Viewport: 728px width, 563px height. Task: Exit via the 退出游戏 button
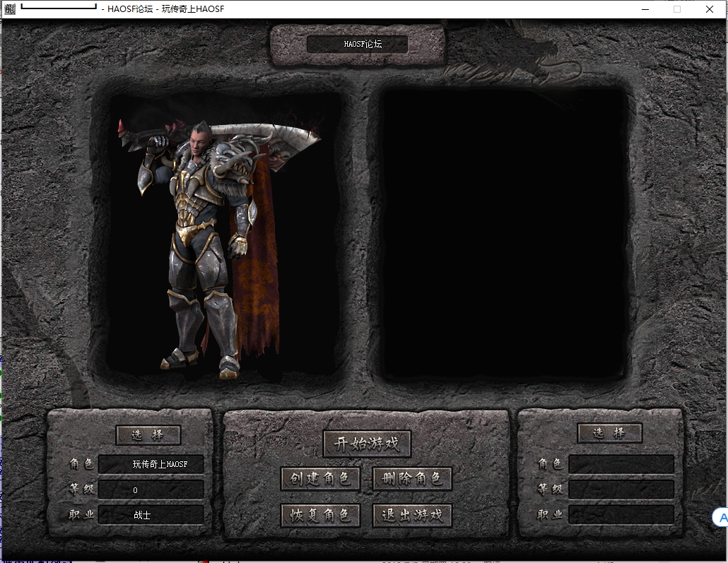pyautogui.click(x=412, y=515)
